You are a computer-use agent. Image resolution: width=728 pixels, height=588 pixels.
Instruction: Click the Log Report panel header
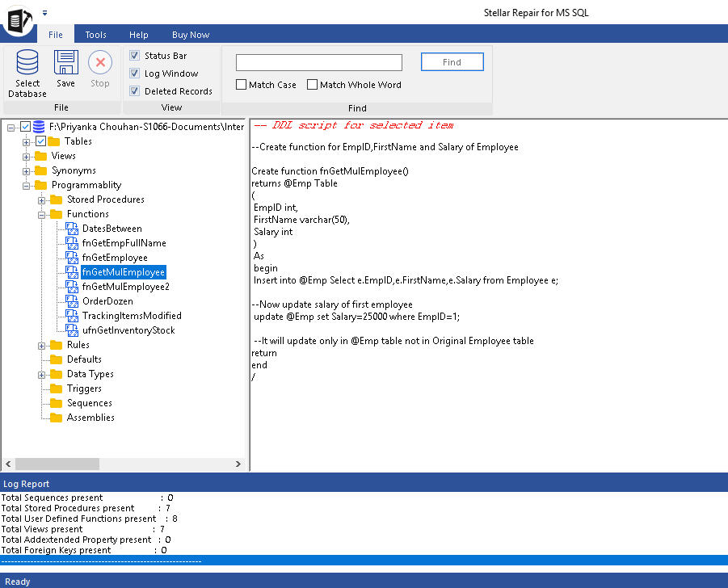[x=364, y=483]
